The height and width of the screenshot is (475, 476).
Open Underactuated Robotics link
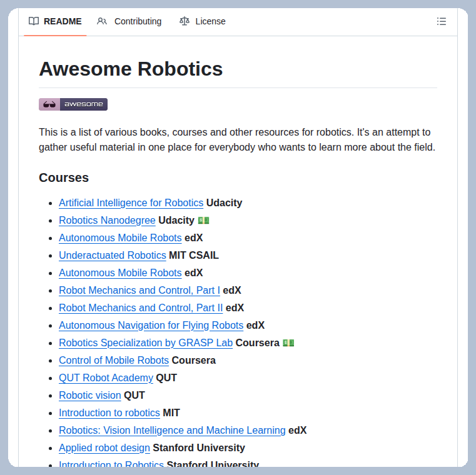tap(113, 256)
